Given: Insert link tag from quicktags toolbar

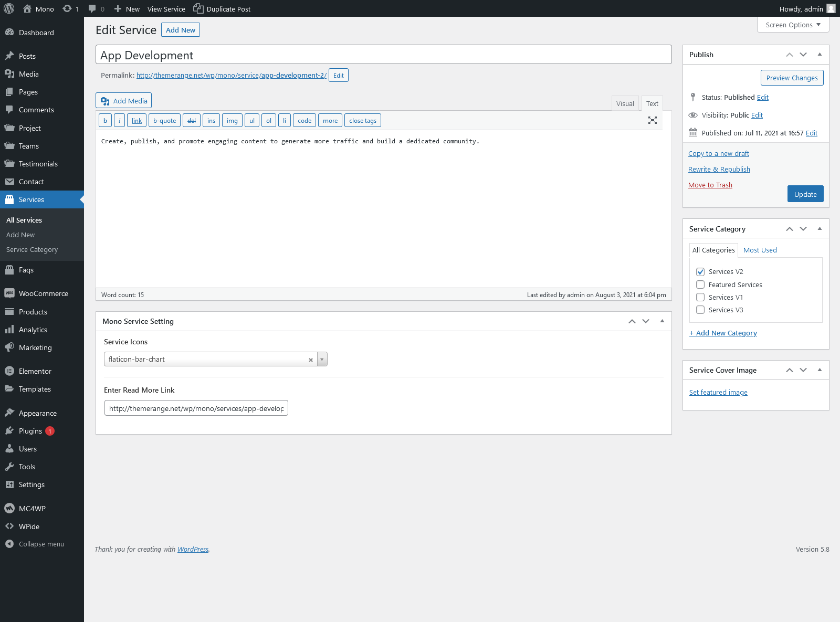Looking at the screenshot, I should point(136,120).
